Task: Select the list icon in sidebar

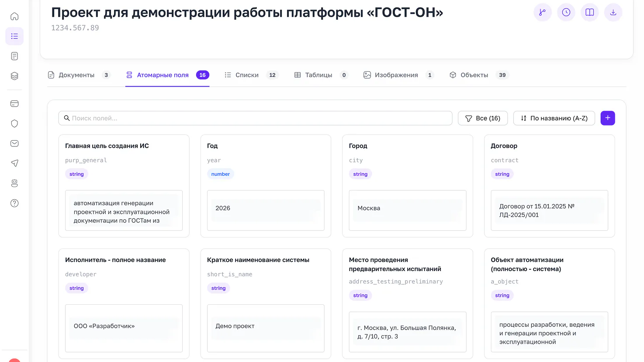Action: coord(14,36)
